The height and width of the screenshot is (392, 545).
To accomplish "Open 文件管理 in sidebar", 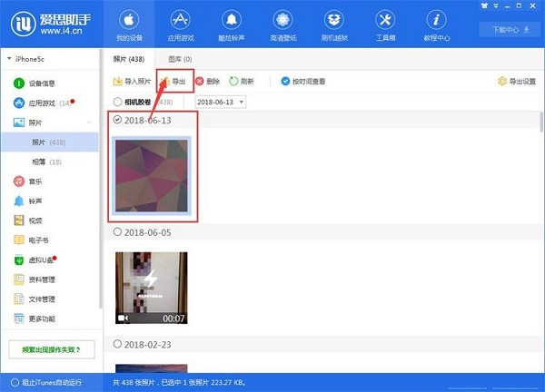I will coord(35,299).
